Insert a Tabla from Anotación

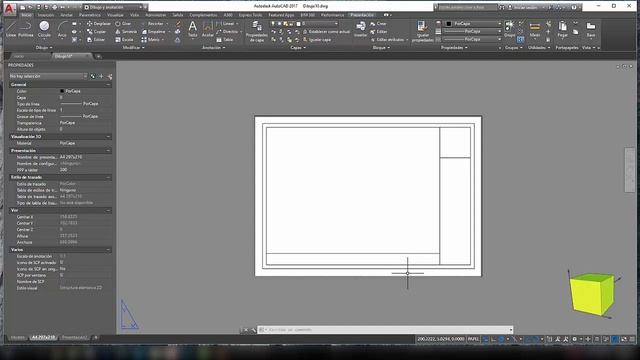point(224,40)
